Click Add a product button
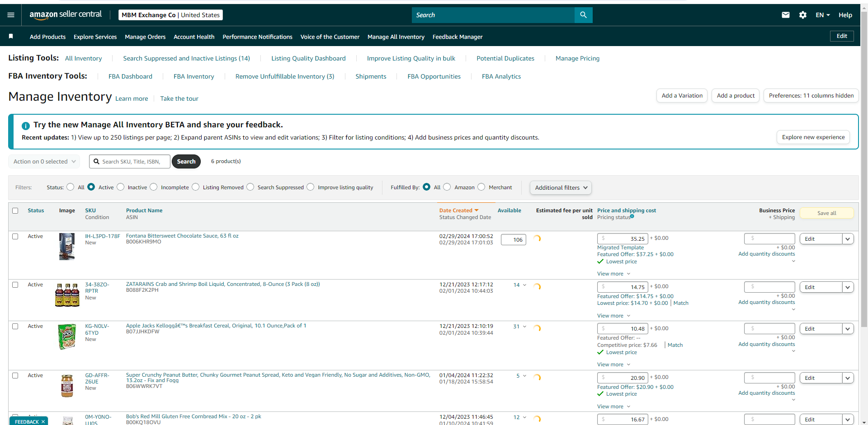Image resolution: width=868 pixels, height=425 pixels. (x=736, y=95)
